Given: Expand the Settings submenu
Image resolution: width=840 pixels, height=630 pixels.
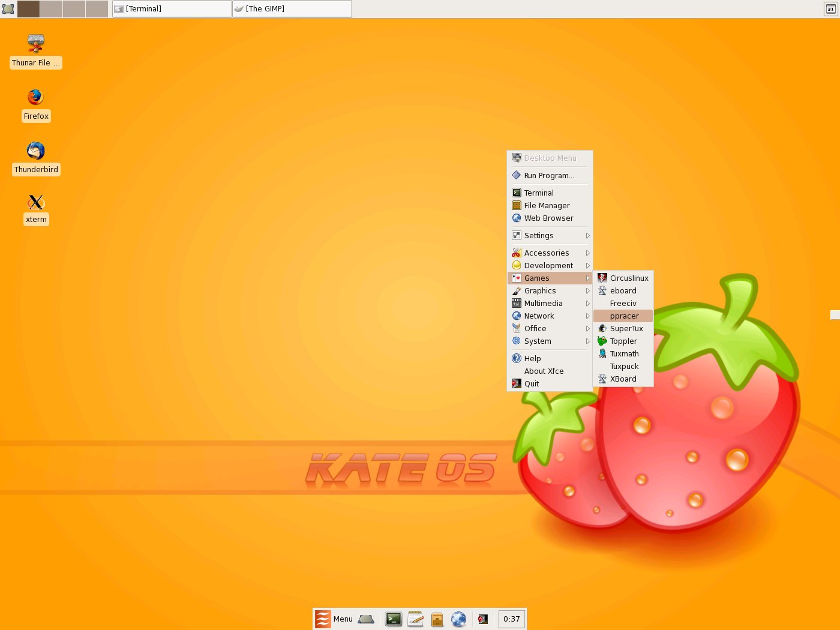Looking at the screenshot, I should [x=550, y=235].
